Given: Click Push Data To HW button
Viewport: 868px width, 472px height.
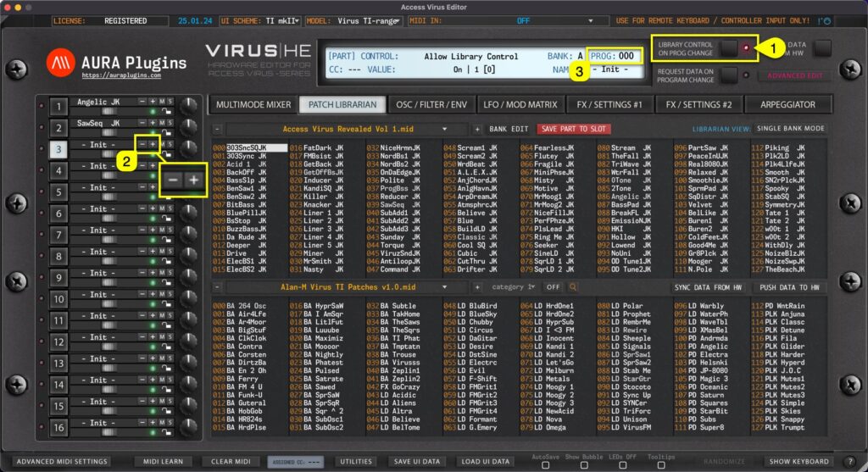Looking at the screenshot, I should coord(789,288).
